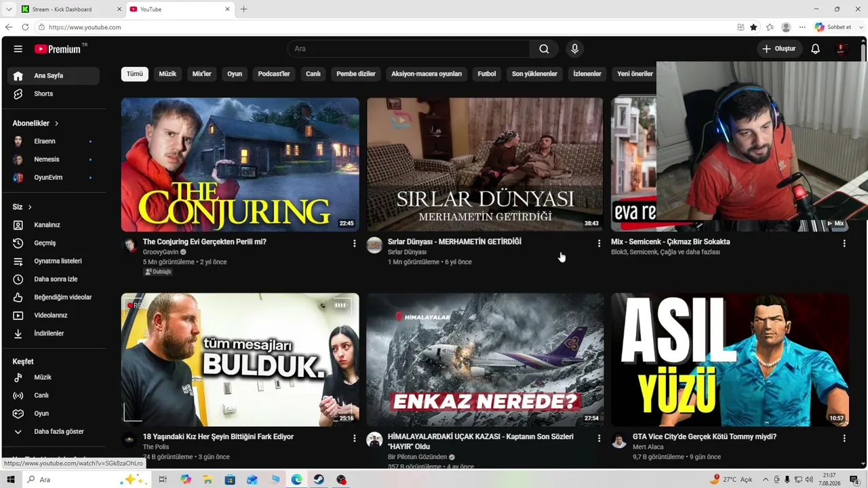868x488 pixels.
Task: Open the browser profile icon
Action: coord(786,27)
